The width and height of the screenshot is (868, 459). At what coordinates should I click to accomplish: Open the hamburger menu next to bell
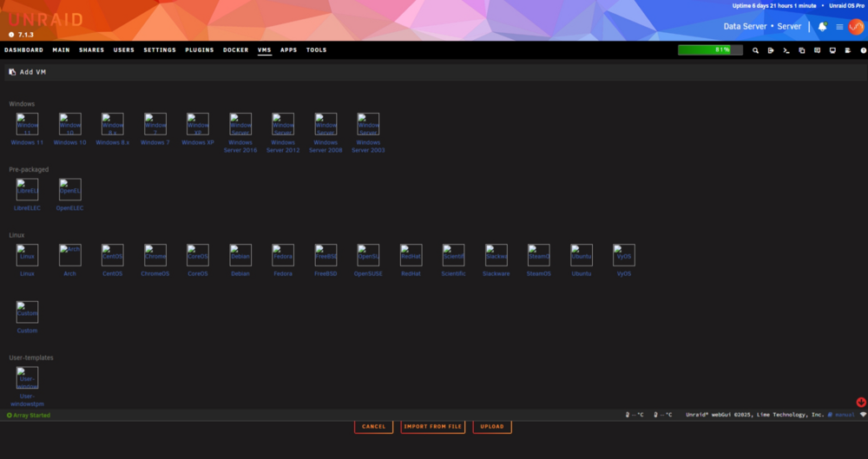tap(839, 27)
